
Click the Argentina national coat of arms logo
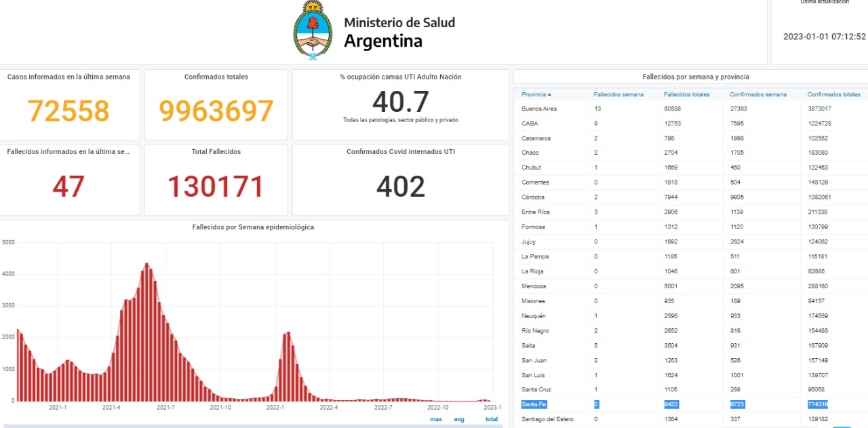click(313, 31)
